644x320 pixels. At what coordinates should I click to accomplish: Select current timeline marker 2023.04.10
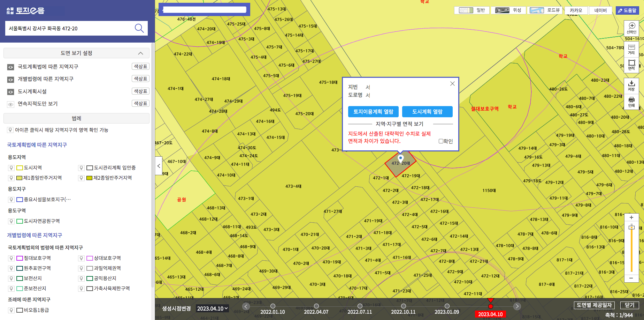click(491, 306)
